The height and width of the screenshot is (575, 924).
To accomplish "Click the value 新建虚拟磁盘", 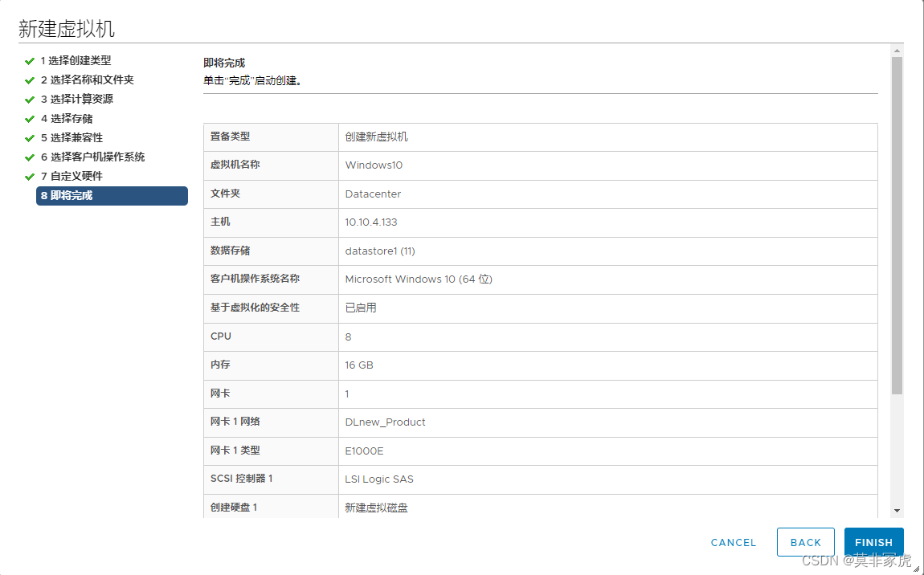I will click(x=377, y=508).
